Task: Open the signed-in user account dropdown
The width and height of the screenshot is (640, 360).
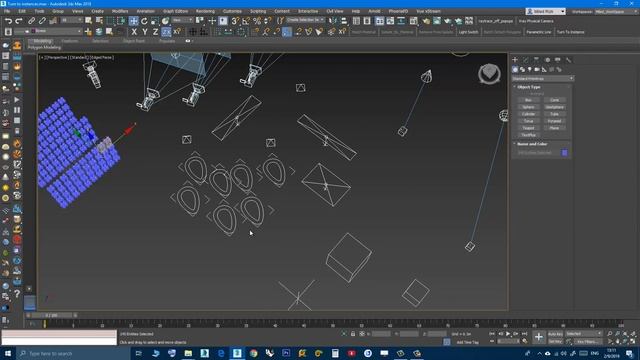Action: click(x=545, y=11)
